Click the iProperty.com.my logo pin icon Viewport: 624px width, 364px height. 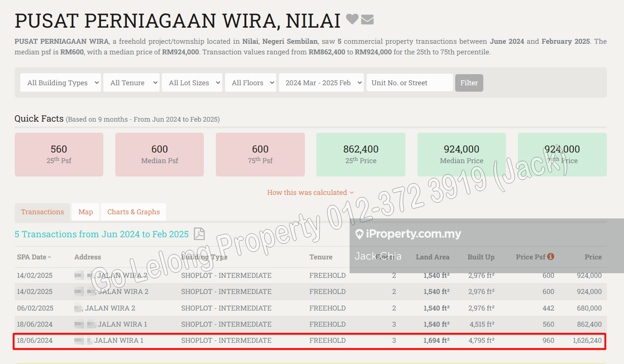click(x=359, y=234)
